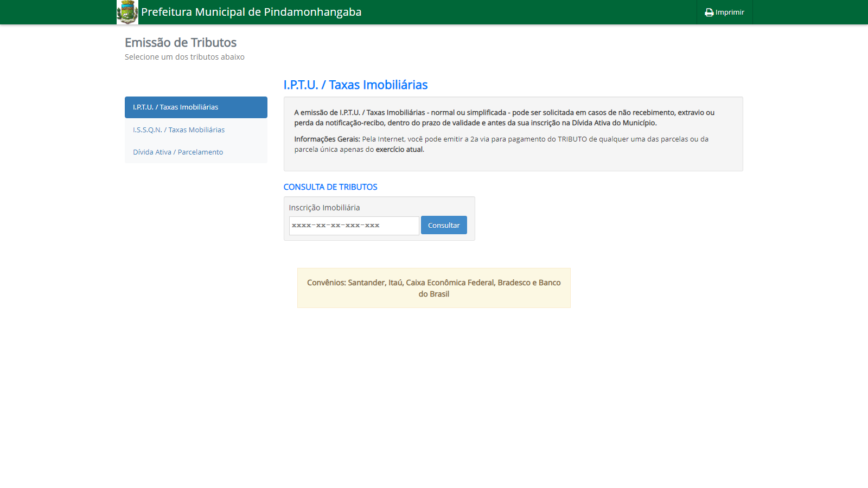Click the bold exercício atual text
This screenshot has width=868, height=488.
click(x=399, y=150)
